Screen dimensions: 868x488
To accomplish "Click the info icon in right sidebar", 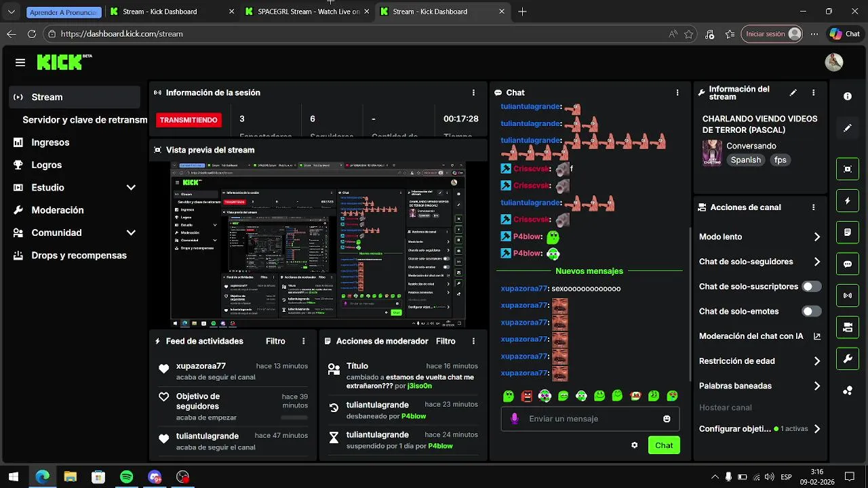I will [848, 96].
